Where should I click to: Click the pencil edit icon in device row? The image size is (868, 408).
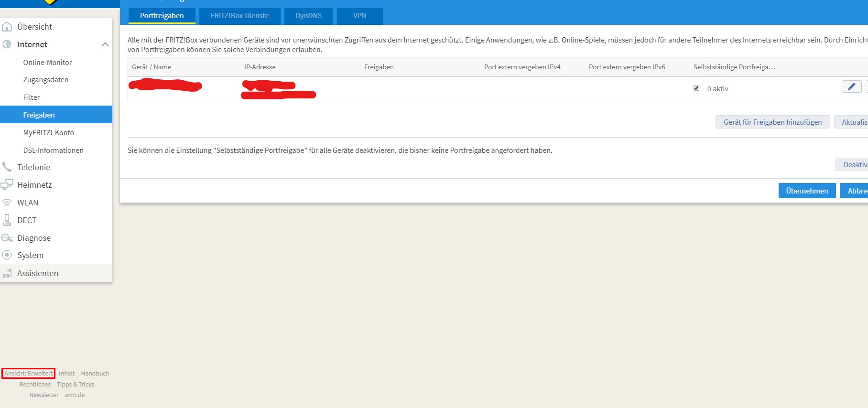[x=851, y=86]
